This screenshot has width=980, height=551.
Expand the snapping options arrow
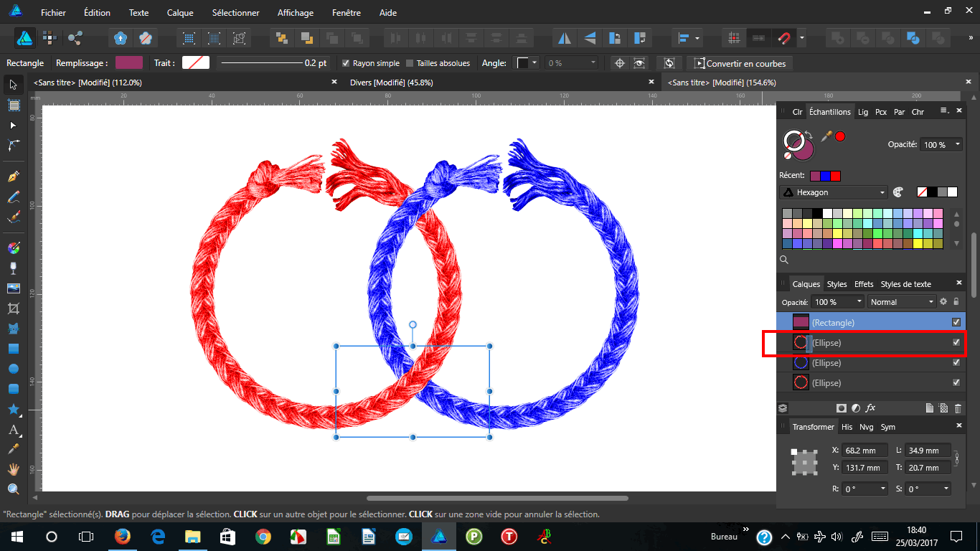pyautogui.click(x=801, y=38)
